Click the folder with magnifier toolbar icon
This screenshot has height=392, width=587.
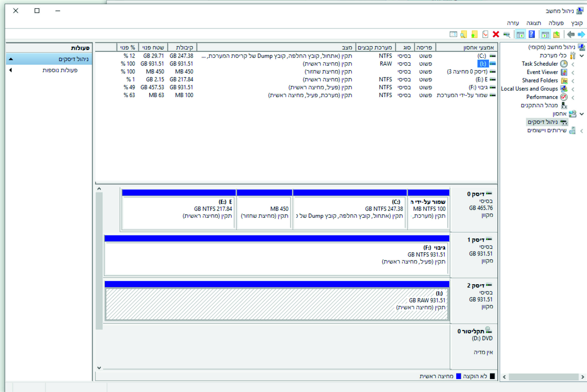[463, 34]
